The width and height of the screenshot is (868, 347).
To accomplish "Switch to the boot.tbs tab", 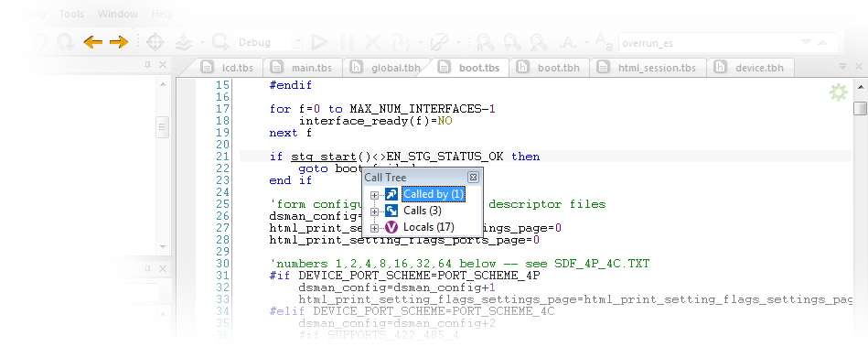I will (x=469, y=68).
